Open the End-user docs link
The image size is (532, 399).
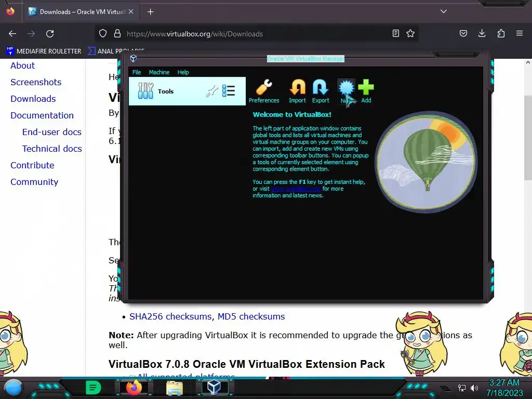coord(51,132)
